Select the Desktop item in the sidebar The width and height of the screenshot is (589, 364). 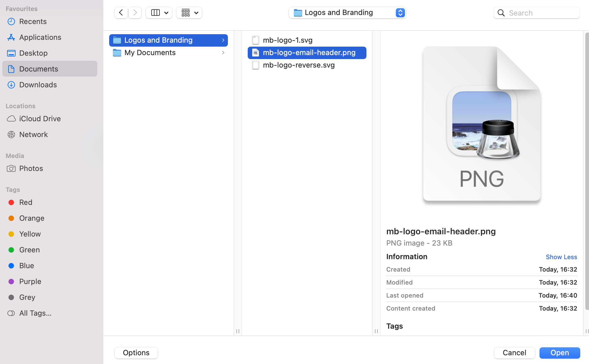point(33,53)
